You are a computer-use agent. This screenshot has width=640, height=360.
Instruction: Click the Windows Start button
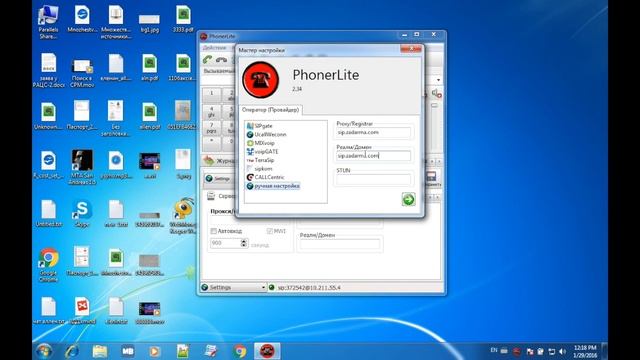(x=44, y=351)
